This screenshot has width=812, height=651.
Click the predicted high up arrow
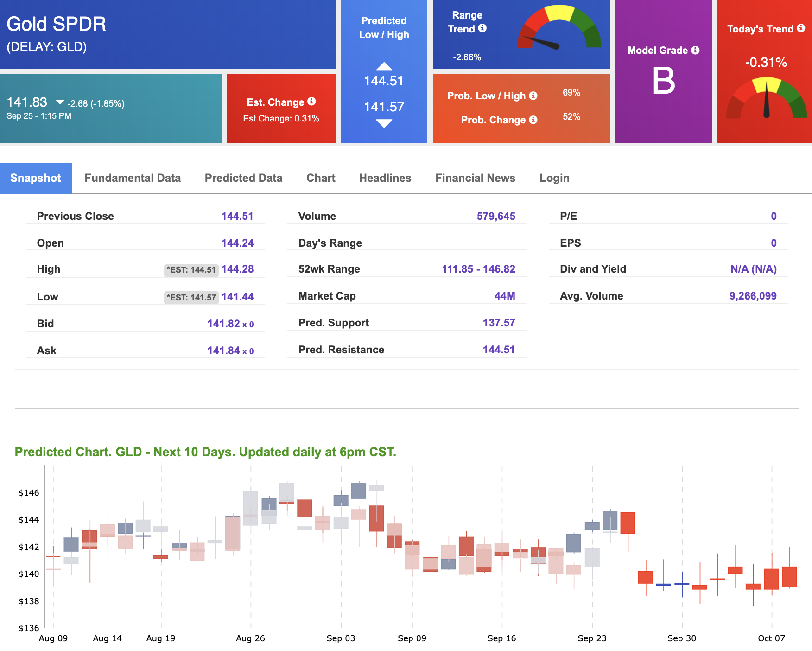(384, 66)
